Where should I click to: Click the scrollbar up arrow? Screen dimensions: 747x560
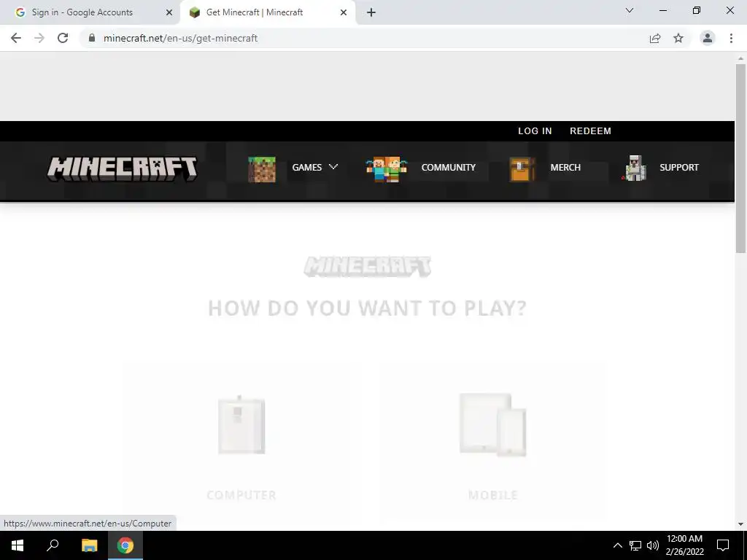(x=740, y=58)
